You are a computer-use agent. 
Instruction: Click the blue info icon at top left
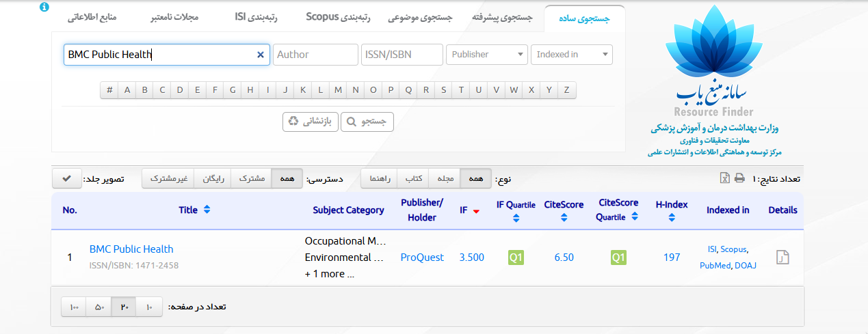(44, 7)
